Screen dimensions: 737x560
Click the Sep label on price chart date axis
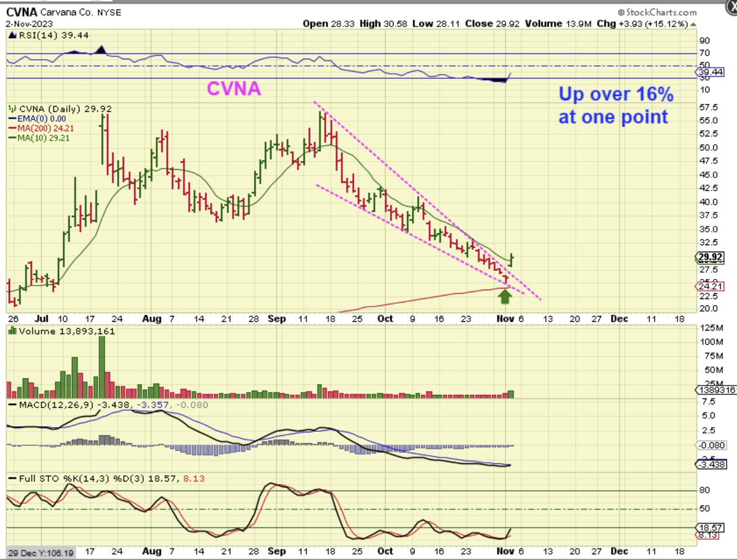pyautogui.click(x=277, y=319)
